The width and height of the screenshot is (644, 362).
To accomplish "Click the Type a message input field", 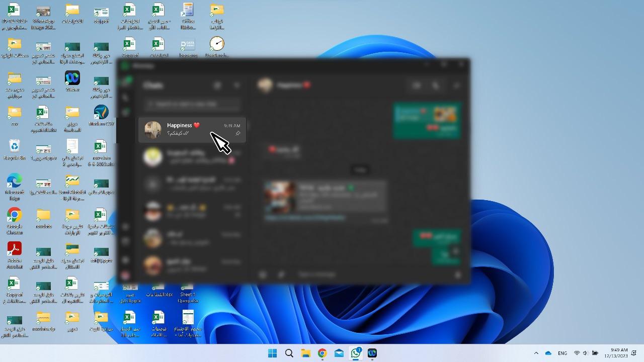I will (352, 275).
